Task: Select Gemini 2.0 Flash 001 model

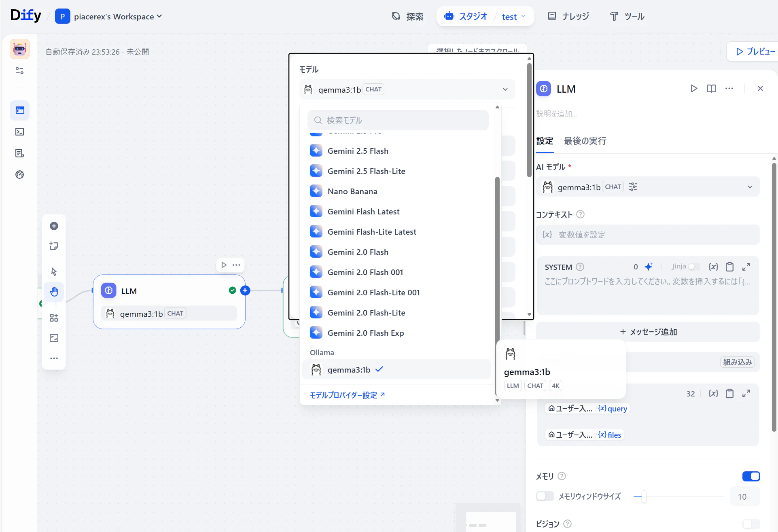Action: pos(396,272)
